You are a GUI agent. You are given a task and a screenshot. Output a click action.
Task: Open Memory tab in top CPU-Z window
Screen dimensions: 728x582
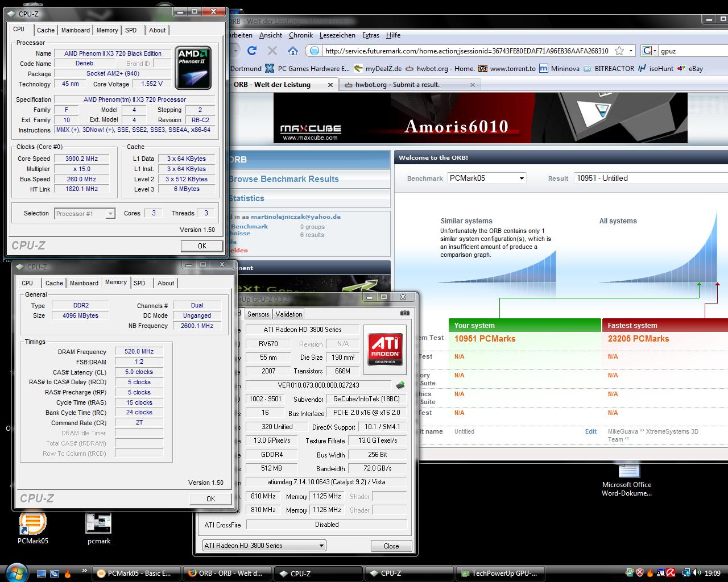107,30
